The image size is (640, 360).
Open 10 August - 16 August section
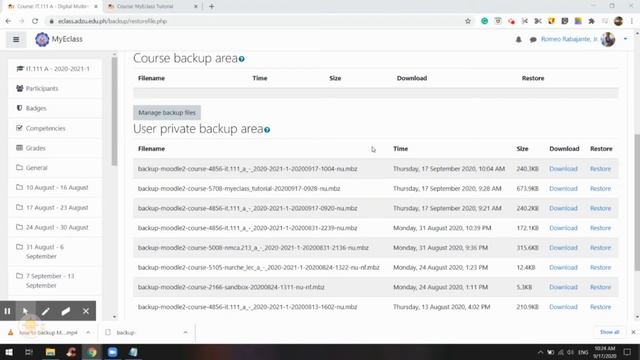(55, 187)
